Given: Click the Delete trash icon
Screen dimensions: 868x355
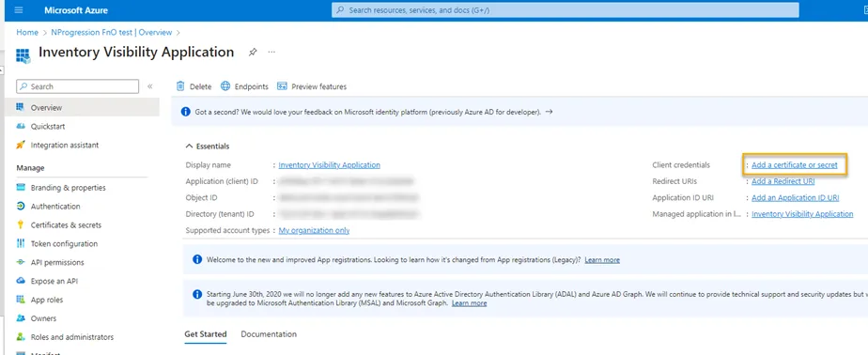Looking at the screenshot, I should click(180, 86).
